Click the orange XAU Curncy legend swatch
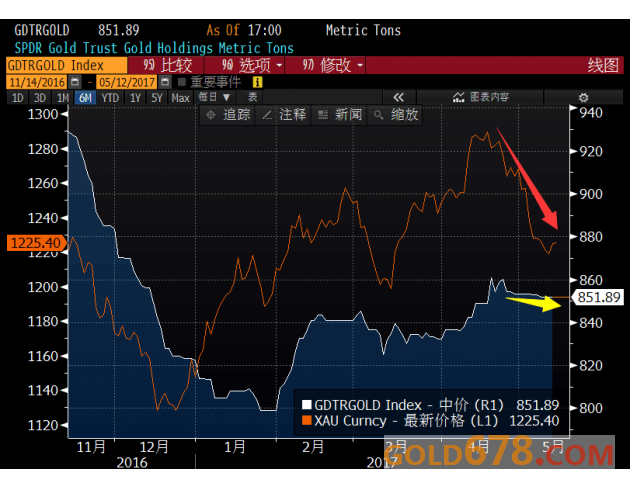630x490 pixels. pos(307,421)
